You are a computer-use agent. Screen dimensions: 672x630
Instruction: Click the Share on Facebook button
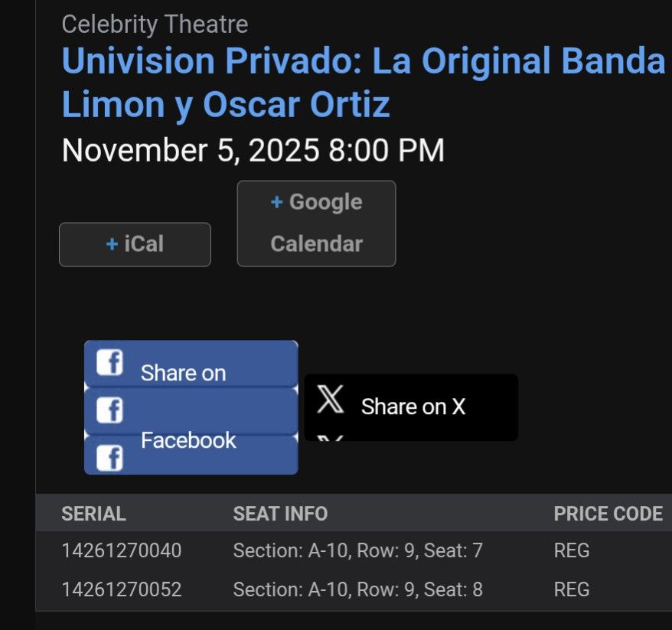pyautogui.click(x=190, y=406)
